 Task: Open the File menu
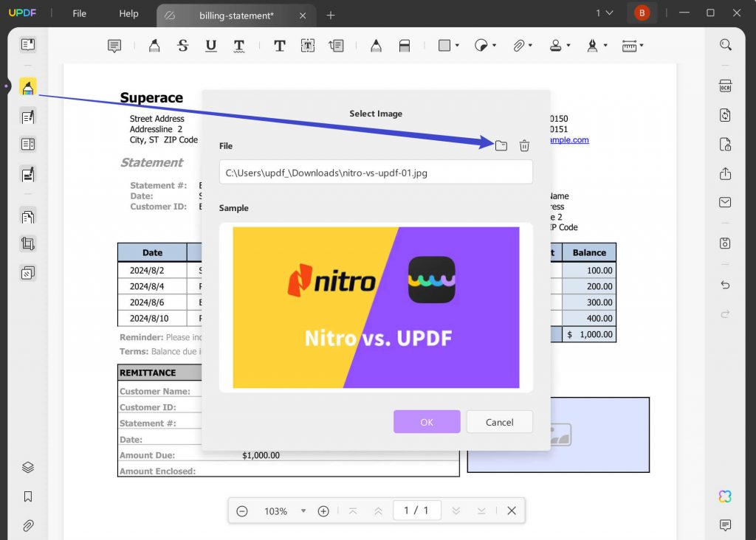point(78,13)
